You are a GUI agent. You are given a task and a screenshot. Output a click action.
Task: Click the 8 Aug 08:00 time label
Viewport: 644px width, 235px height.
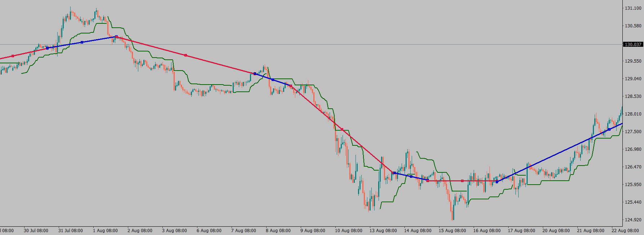(278, 231)
